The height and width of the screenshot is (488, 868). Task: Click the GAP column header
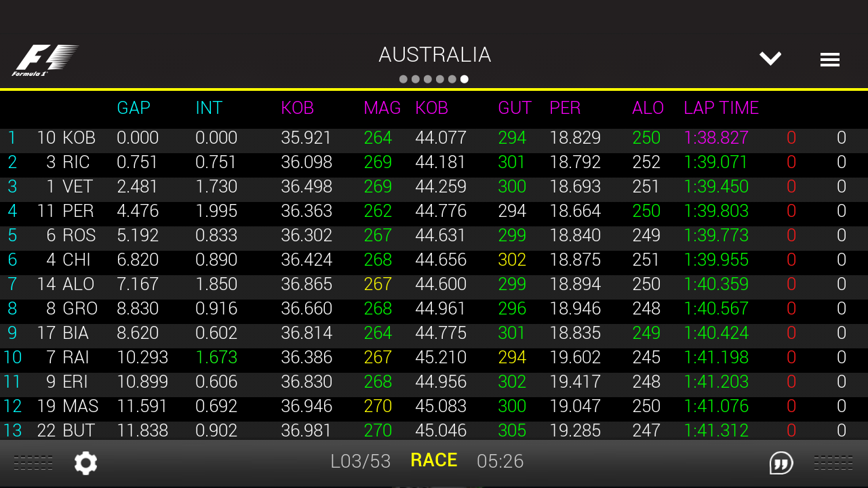[x=133, y=108]
